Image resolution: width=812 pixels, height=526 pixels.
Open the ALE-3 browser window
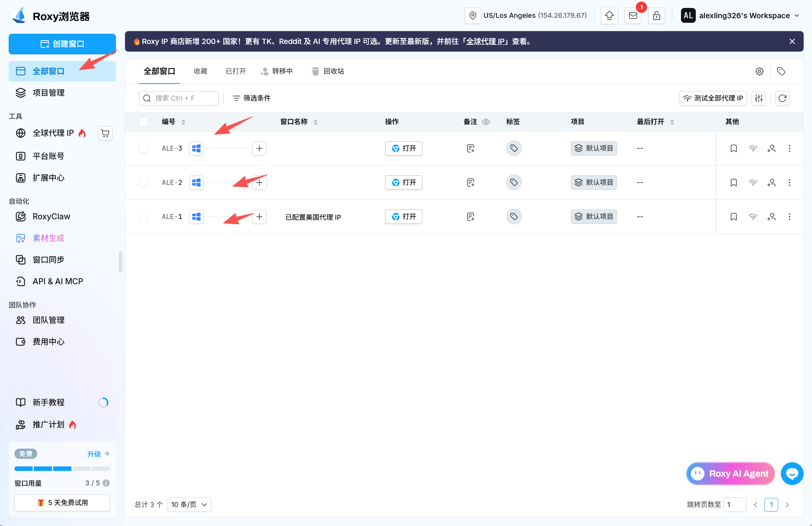pyautogui.click(x=404, y=148)
